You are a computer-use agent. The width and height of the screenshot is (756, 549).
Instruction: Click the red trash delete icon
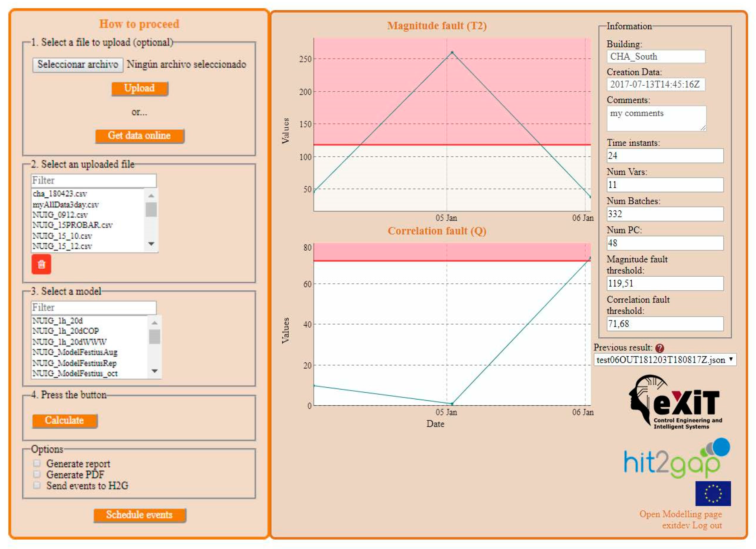pyautogui.click(x=41, y=264)
